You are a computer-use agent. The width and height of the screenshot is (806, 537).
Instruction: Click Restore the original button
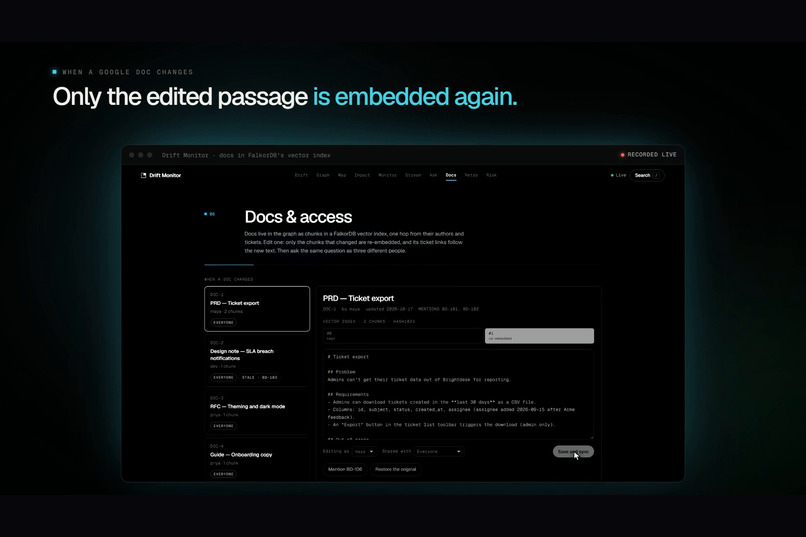(395, 469)
